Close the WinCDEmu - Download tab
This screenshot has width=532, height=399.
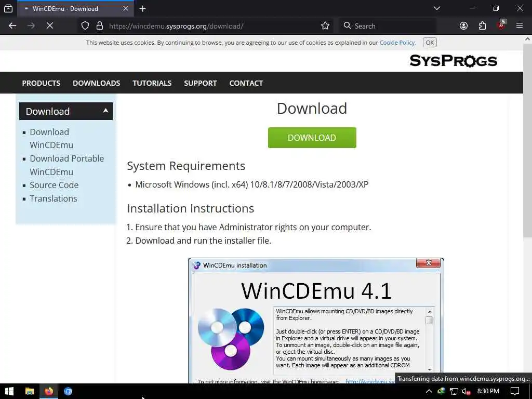click(126, 8)
